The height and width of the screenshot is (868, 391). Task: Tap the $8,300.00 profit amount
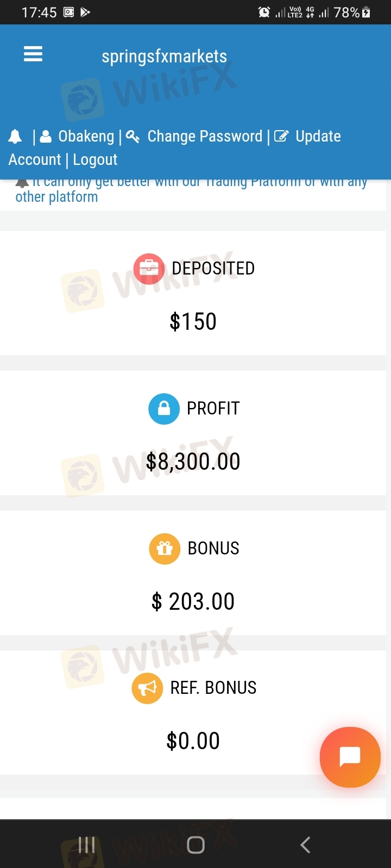pyautogui.click(x=193, y=462)
